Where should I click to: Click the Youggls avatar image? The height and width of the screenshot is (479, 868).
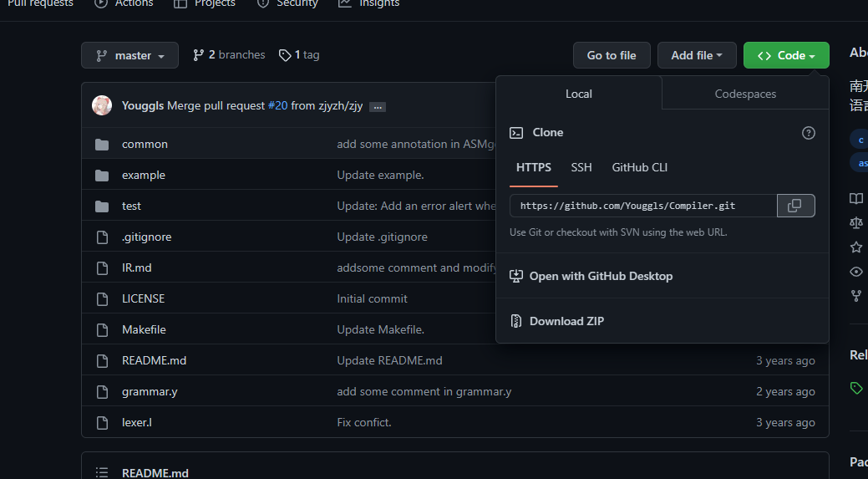pyautogui.click(x=102, y=105)
